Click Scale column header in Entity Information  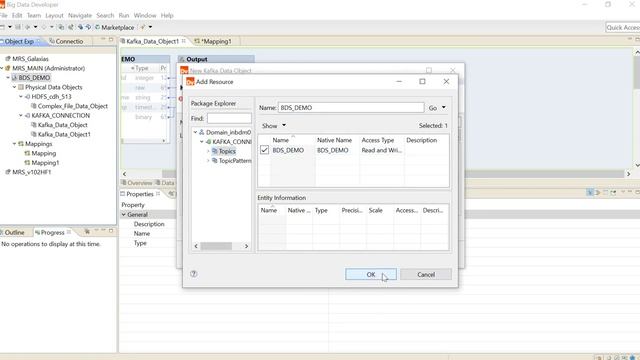[x=376, y=210]
